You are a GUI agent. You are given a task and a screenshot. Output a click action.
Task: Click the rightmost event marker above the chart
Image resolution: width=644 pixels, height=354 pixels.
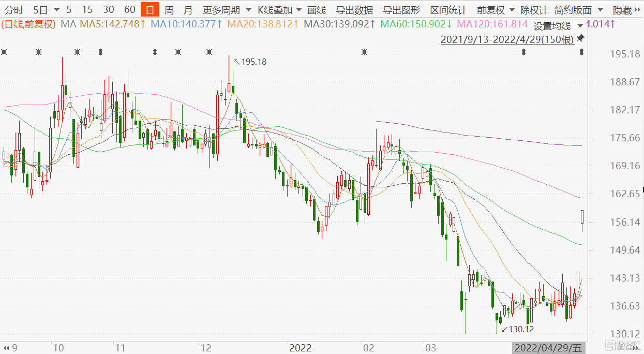click(x=582, y=52)
